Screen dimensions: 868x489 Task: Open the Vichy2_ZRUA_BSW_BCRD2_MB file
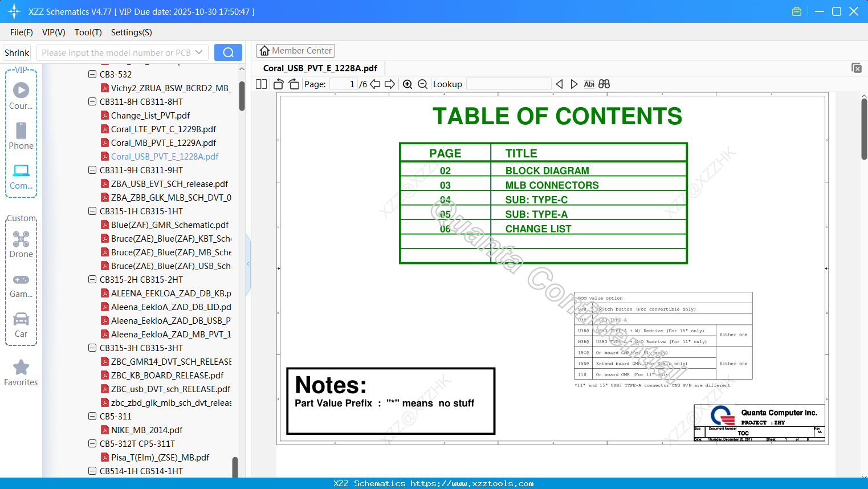click(x=171, y=88)
